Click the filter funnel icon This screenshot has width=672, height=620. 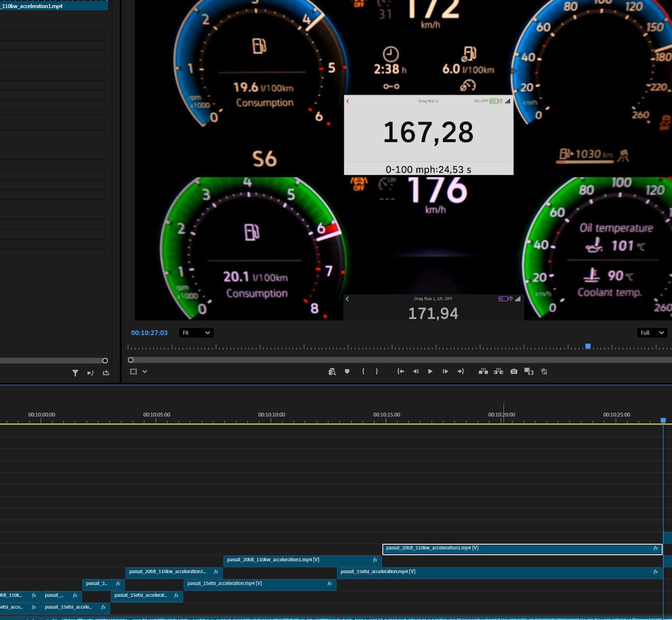[75, 373]
